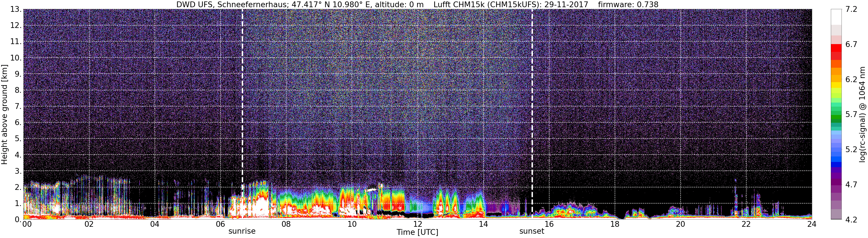The image size is (868, 238).
Task: Click the 'Time [UTC]' axis title
Action: tap(417, 232)
